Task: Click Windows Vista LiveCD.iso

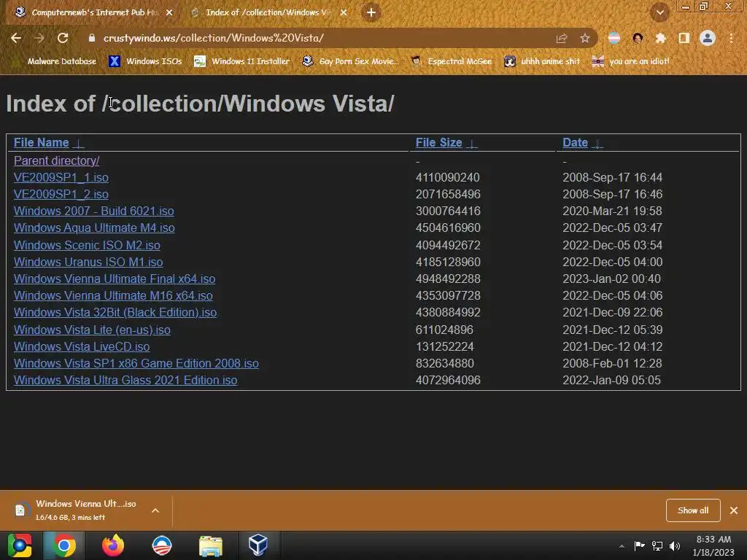Action: [82, 346]
